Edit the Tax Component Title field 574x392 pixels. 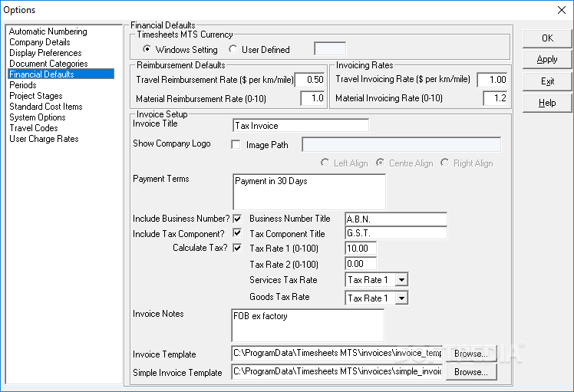click(396, 232)
